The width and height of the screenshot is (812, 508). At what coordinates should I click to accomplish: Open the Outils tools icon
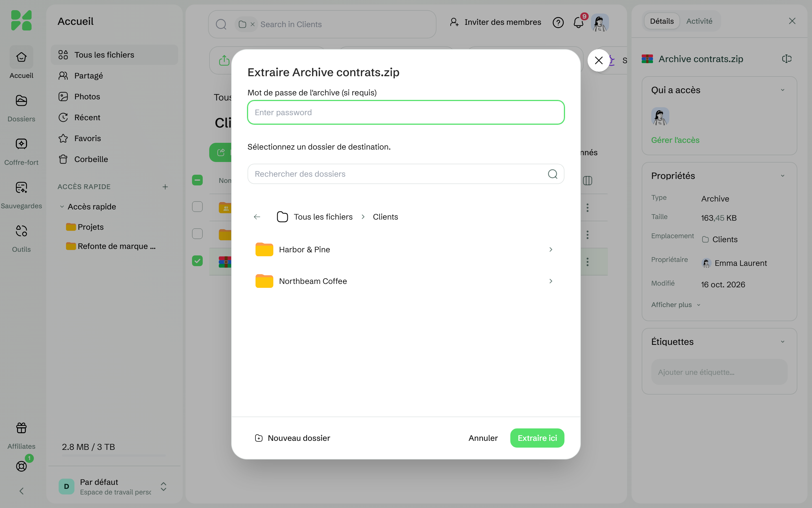pos(21,231)
